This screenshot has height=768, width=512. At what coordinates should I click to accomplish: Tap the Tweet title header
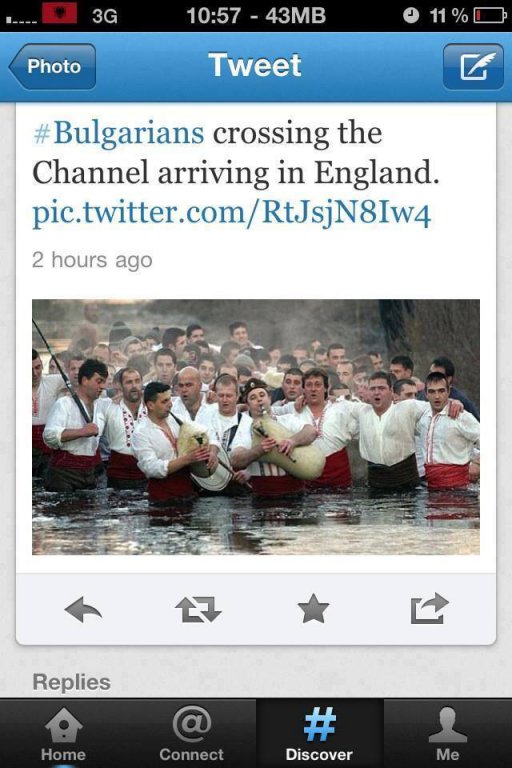(255, 65)
